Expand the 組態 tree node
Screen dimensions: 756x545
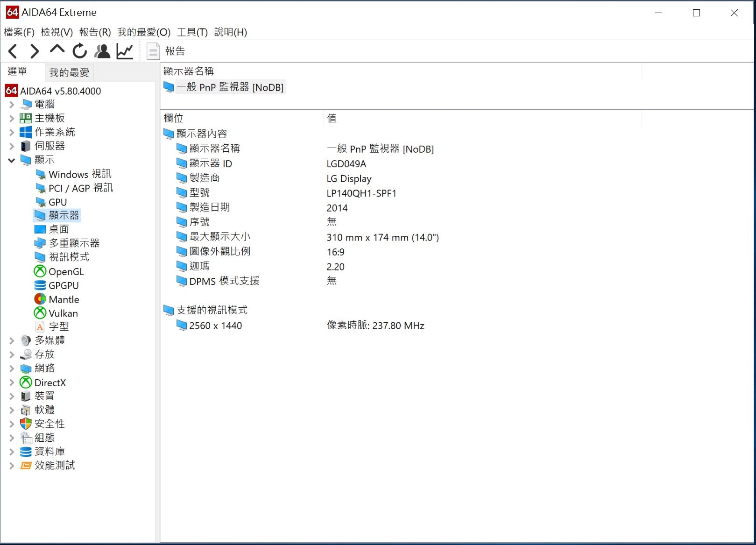(x=12, y=438)
